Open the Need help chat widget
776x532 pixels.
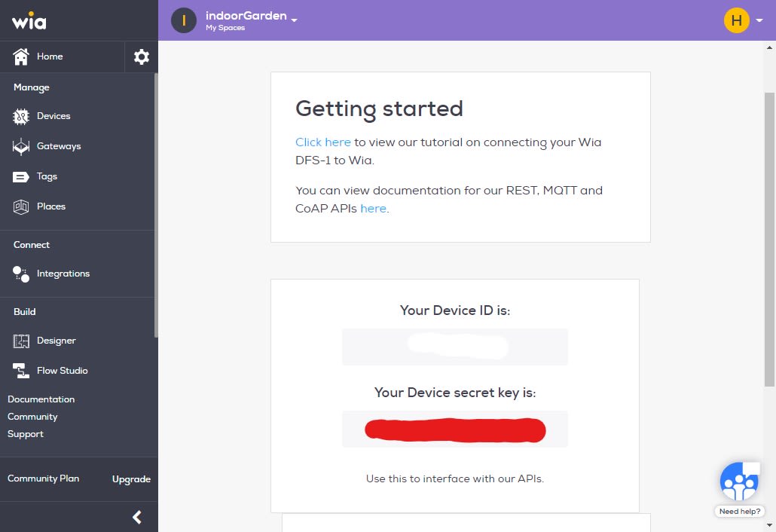click(739, 481)
